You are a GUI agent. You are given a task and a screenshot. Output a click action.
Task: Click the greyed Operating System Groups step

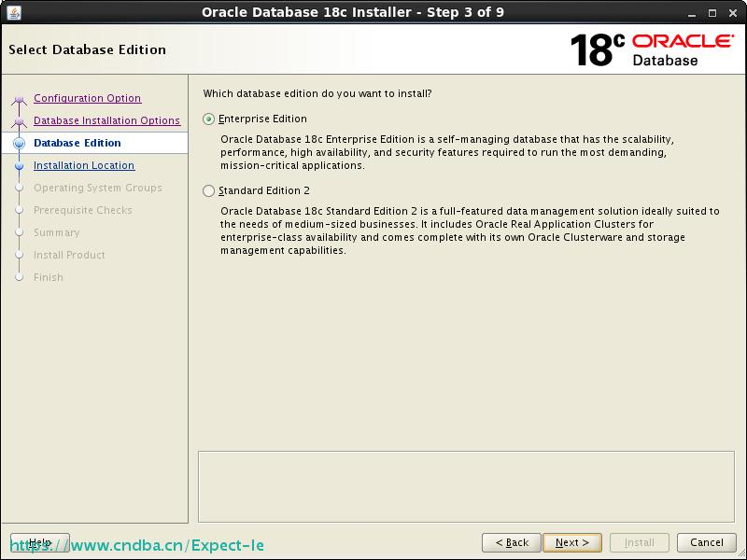pyautogui.click(x=98, y=188)
